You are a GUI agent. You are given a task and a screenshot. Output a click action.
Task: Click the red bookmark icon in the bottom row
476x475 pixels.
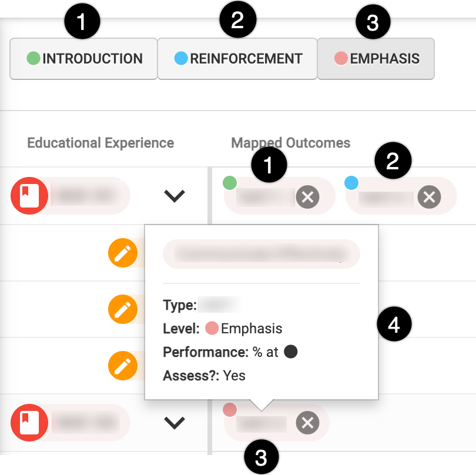pos(29,423)
